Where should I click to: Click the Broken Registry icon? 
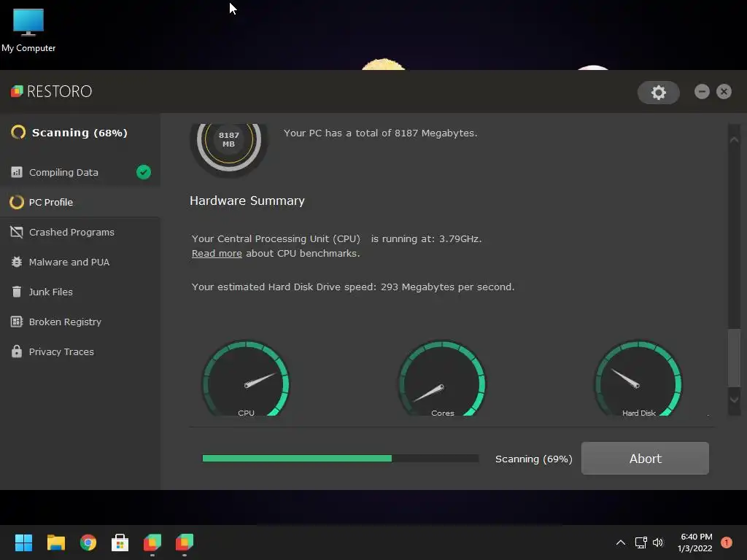click(17, 322)
